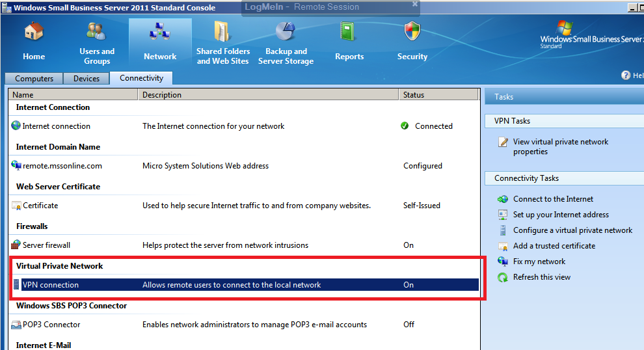This screenshot has height=350, width=644.
Task: Switch to the Computers tab
Action: [34, 79]
